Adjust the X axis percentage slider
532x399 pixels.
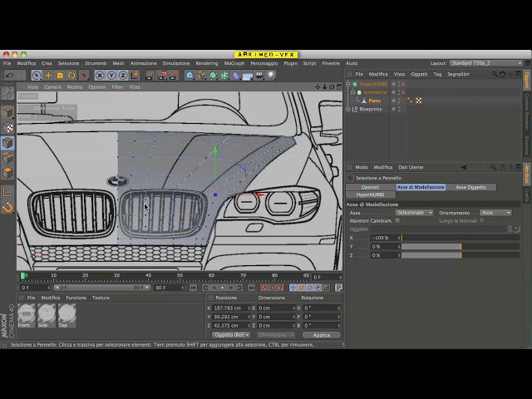coord(461,238)
